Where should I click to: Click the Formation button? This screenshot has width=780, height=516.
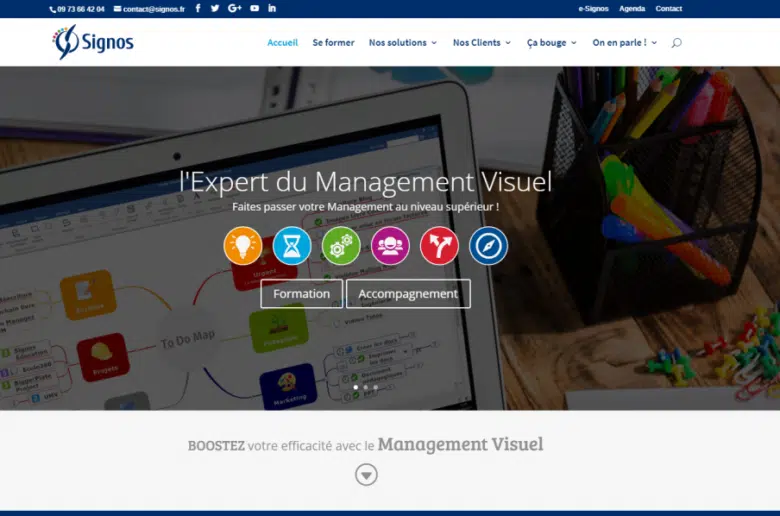[301, 294]
